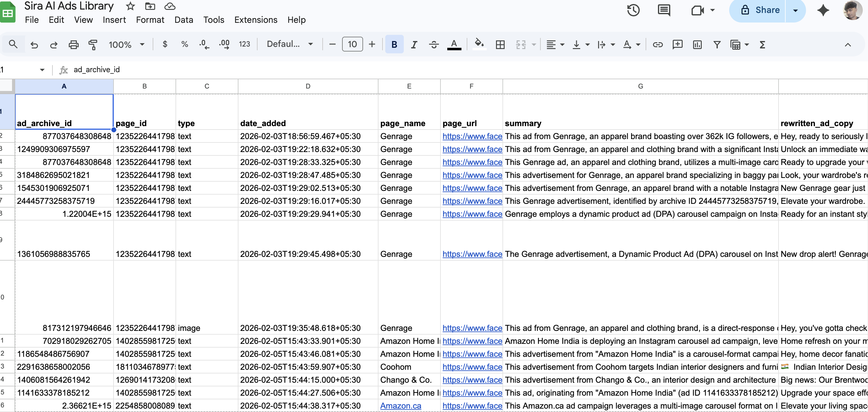Open the Google Sheets home icon
868x412 pixels.
(x=7, y=12)
